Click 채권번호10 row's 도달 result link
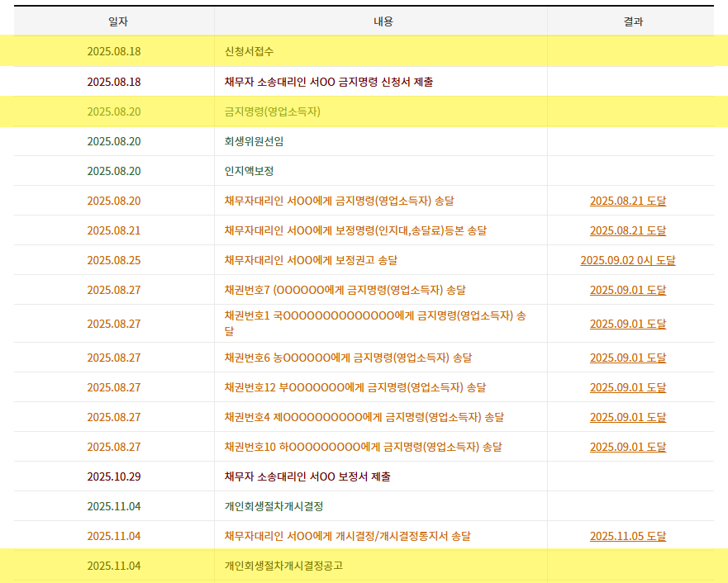The height and width of the screenshot is (583, 728). (627, 447)
